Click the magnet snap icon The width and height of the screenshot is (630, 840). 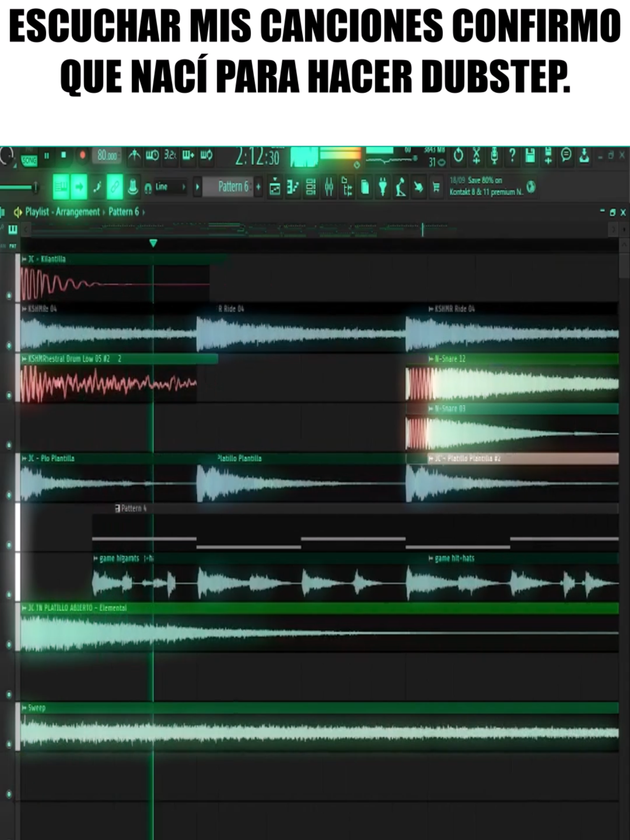(148, 188)
